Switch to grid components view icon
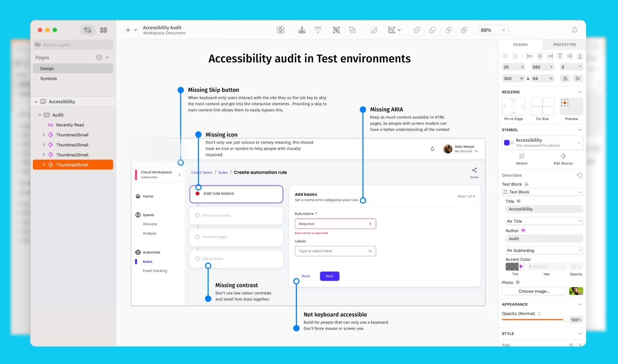The image size is (618, 364). click(x=104, y=30)
